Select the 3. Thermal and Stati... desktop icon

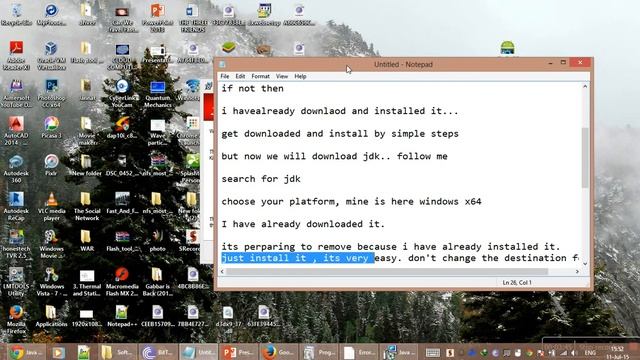[87, 282]
